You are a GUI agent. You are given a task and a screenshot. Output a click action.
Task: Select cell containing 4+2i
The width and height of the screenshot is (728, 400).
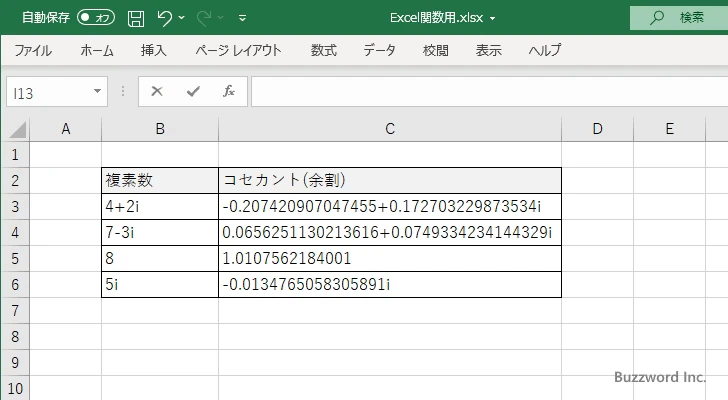click(160, 206)
